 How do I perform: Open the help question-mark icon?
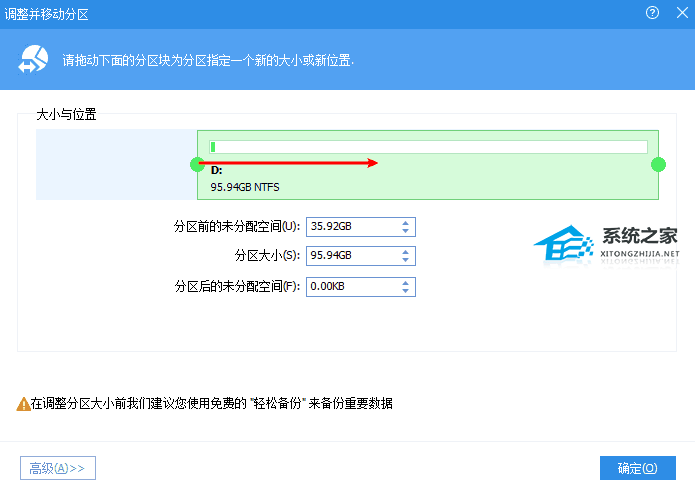(x=652, y=13)
